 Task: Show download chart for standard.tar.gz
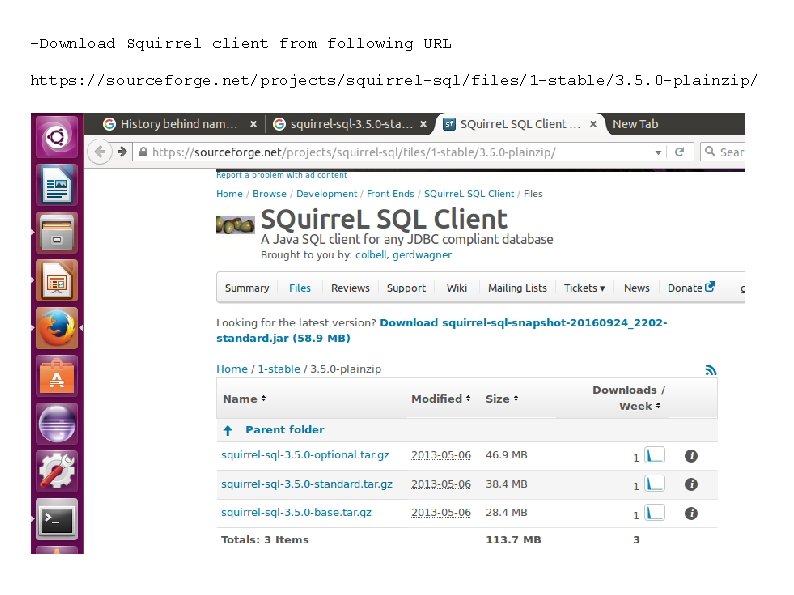(654, 484)
